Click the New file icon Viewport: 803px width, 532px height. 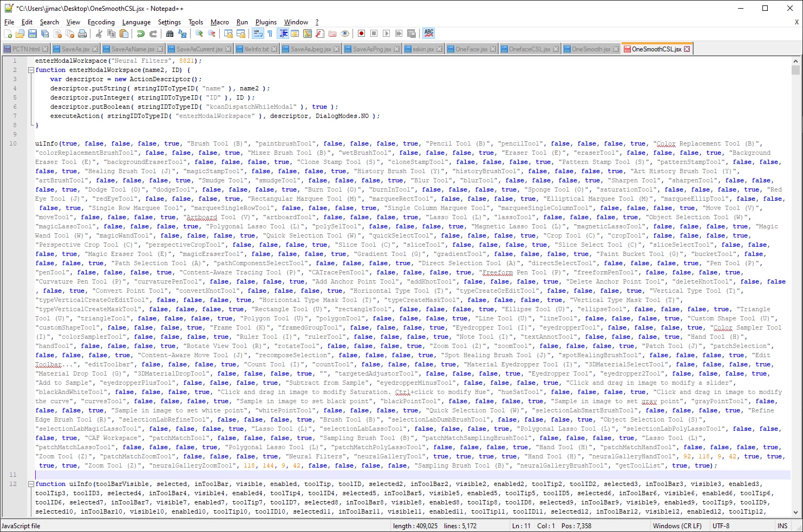(x=8, y=34)
